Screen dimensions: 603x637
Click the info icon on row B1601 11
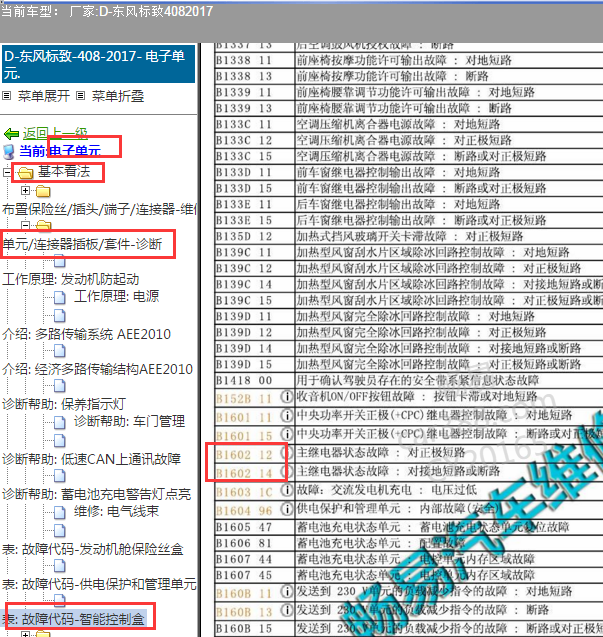pos(287,415)
